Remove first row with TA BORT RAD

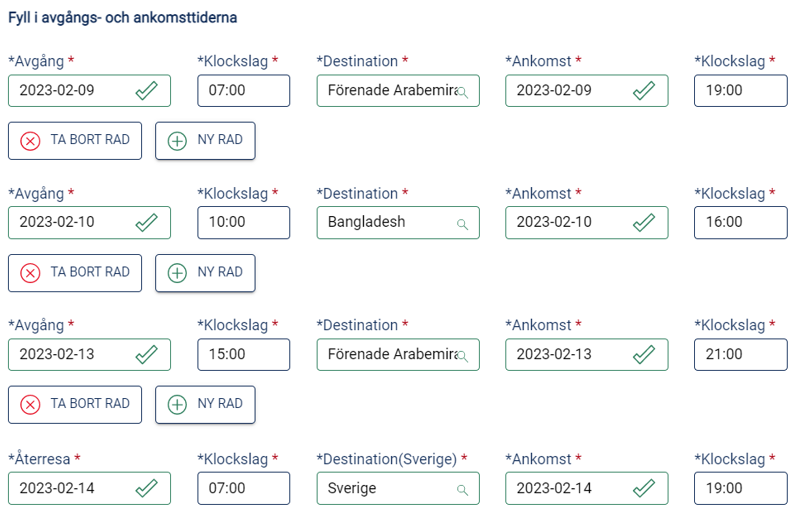click(x=75, y=141)
